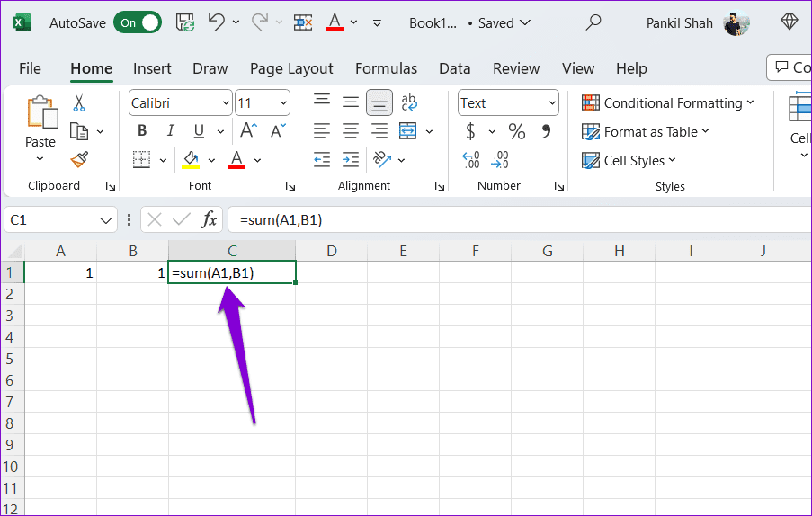Apply the borders icon
Viewport: 812px width, 516px height.
(141, 160)
